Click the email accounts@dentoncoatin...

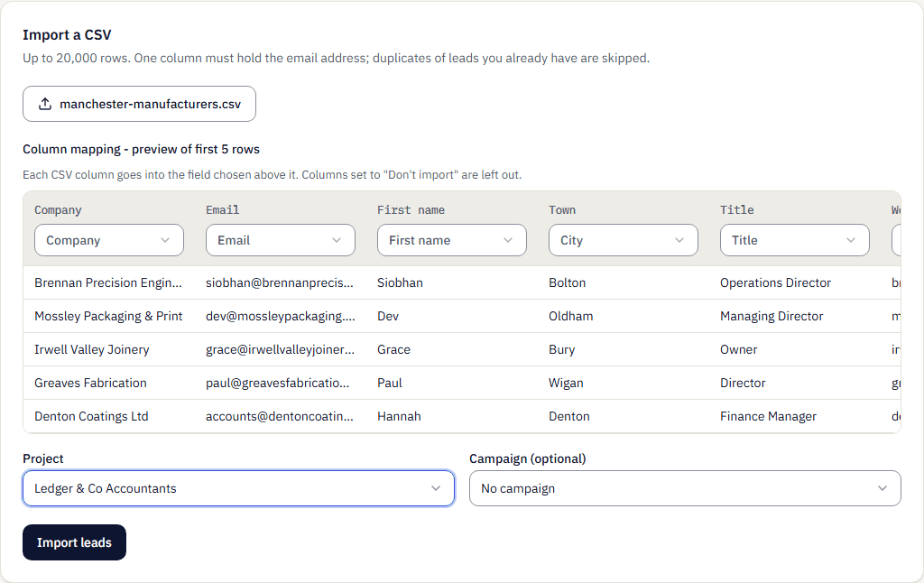coord(280,416)
